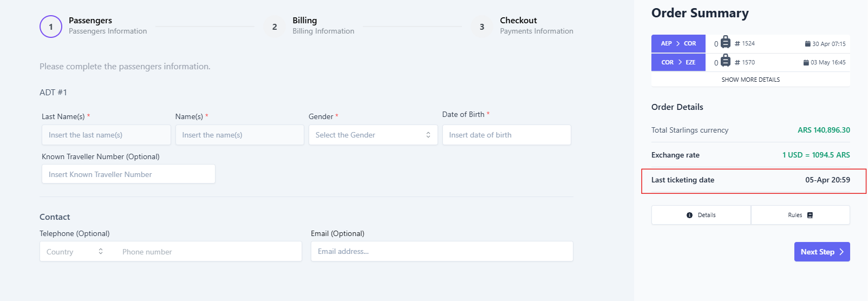Expand SHOW MORE DETAILS for the flights
The image size is (868, 301).
click(750, 80)
